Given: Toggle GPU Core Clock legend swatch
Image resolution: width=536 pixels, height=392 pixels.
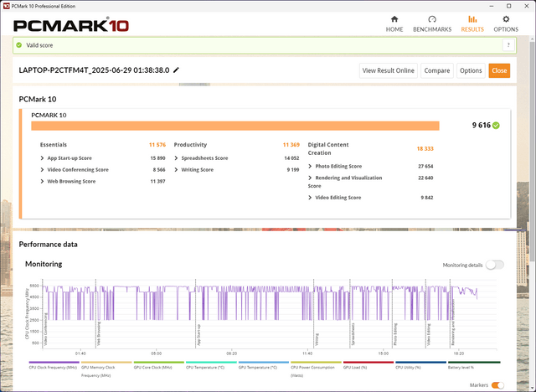Looking at the screenshot, I should click(x=159, y=363).
